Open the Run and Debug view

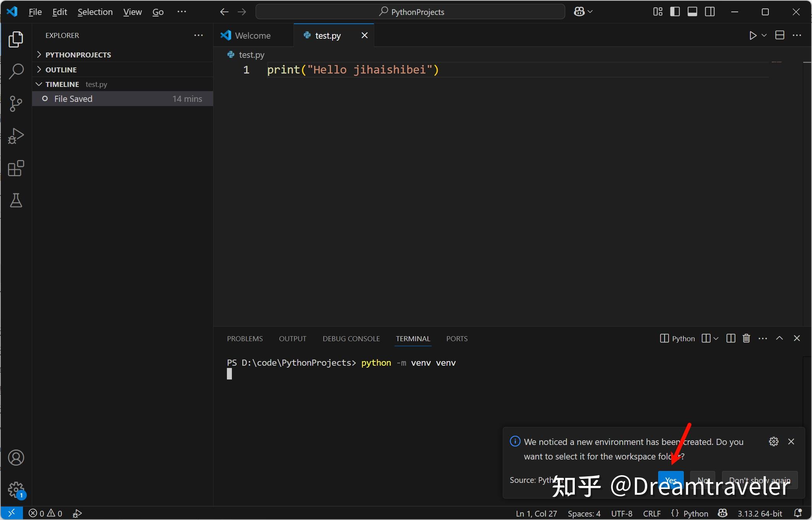[16, 136]
